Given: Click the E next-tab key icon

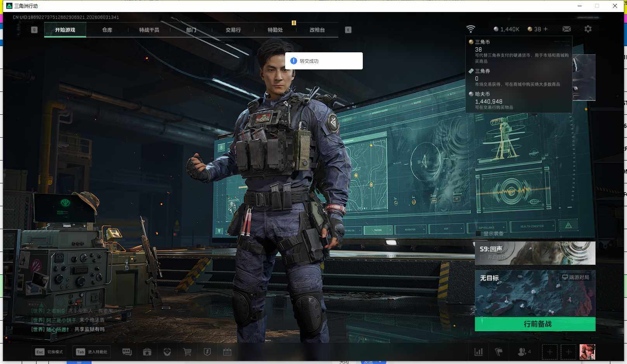Looking at the screenshot, I should coord(348,30).
